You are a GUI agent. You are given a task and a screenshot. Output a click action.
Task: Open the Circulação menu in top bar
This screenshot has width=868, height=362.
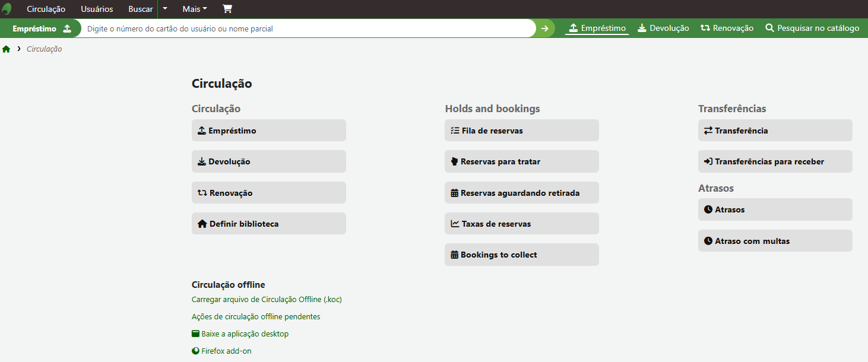click(x=46, y=9)
